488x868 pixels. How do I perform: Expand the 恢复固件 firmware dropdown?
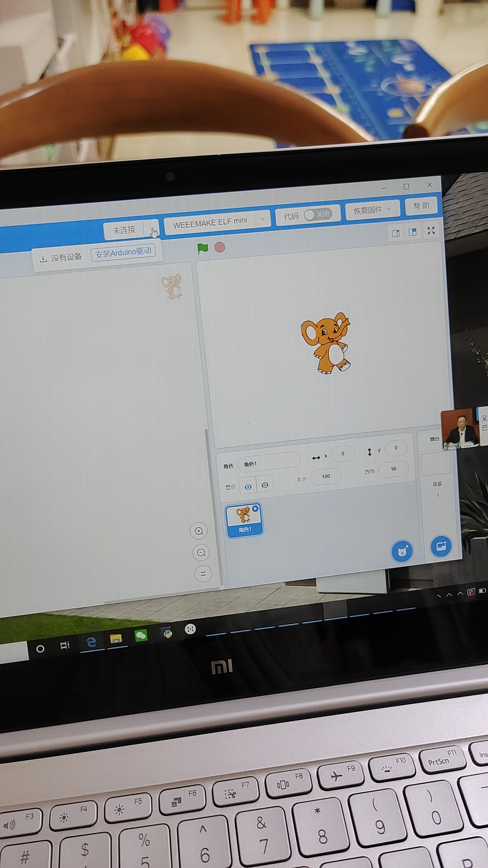coord(372,209)
